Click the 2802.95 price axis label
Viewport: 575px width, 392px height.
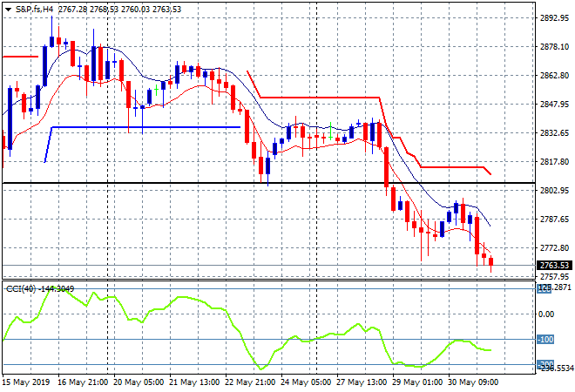coord(554,190)
